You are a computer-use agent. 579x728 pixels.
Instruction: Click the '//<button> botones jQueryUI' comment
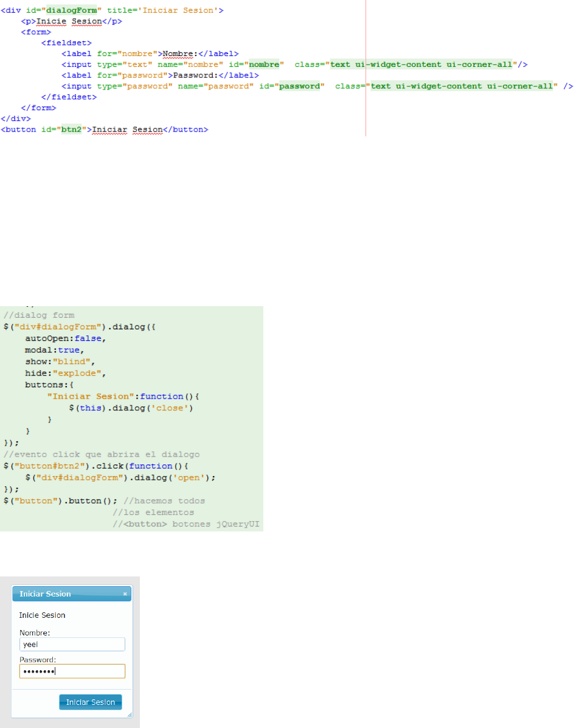click(186, 524)
